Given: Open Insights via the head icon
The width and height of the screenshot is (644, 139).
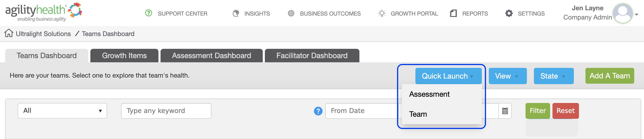Looking at the screenshot, I should [x=236, y=13].
